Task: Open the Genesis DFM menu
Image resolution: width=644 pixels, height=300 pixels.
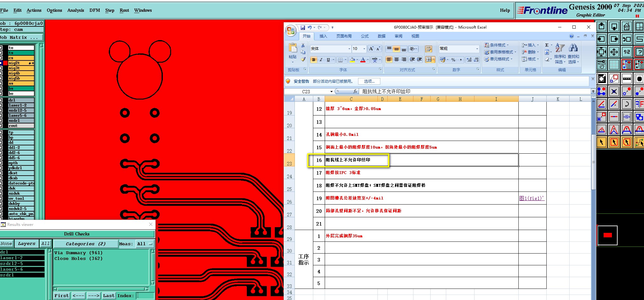Action: [x=95, y=10]
